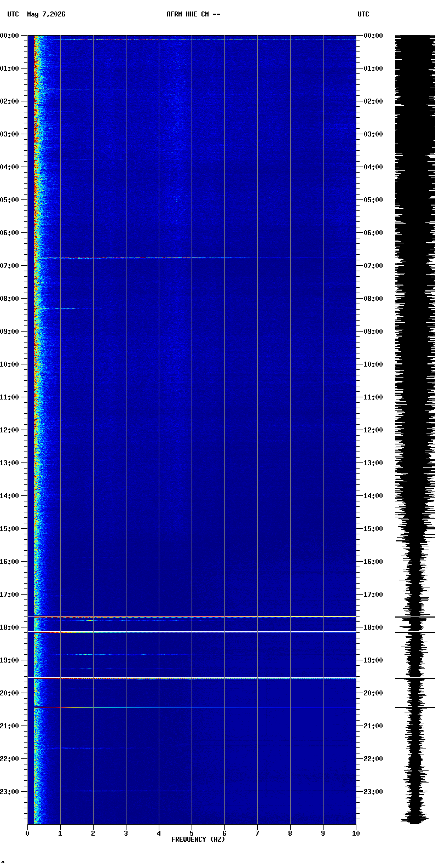The image size is (439, 868).
Task: Click the 5 Hz tick on frequency axis
Action: click(192, 833)
